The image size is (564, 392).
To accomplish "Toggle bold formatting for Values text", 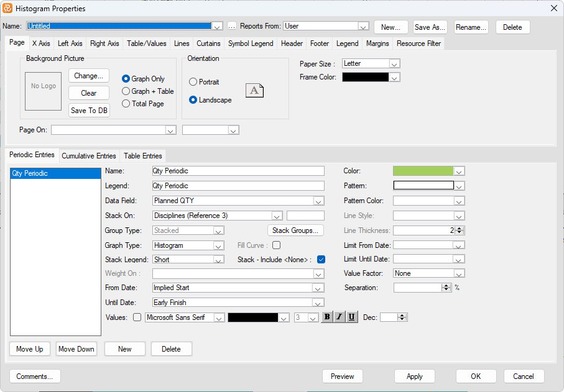I will pyautogui.click(x=326, y=317).
